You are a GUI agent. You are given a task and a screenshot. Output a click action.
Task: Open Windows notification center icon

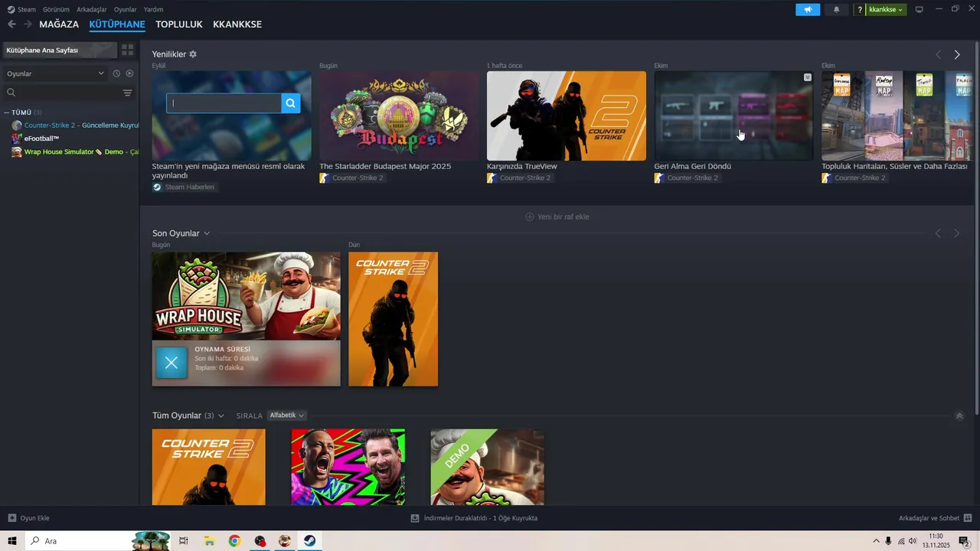point(965,541)
